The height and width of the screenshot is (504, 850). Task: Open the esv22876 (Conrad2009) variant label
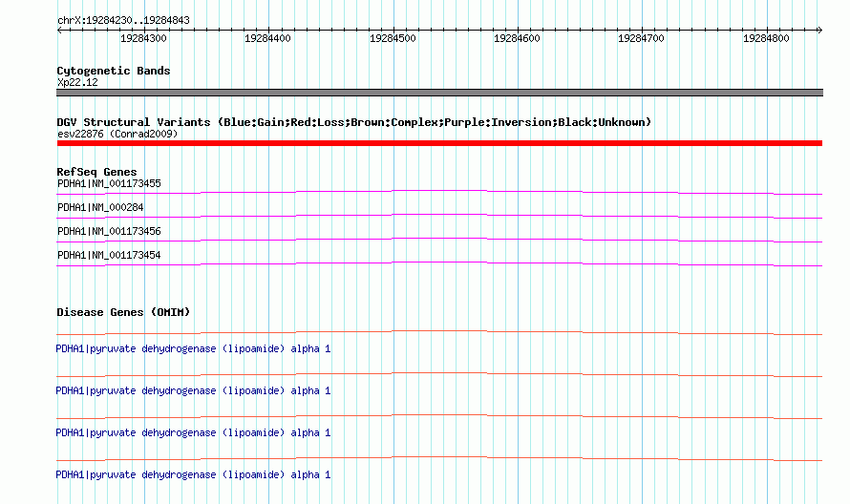click(x=117, y=134)
